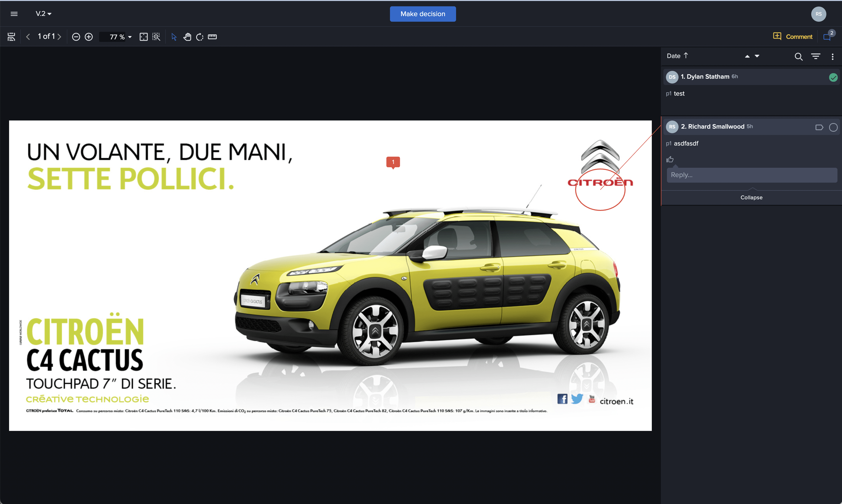Click the Comment button in toolbar
Screen dimensions: 842x504
point(793,36)
